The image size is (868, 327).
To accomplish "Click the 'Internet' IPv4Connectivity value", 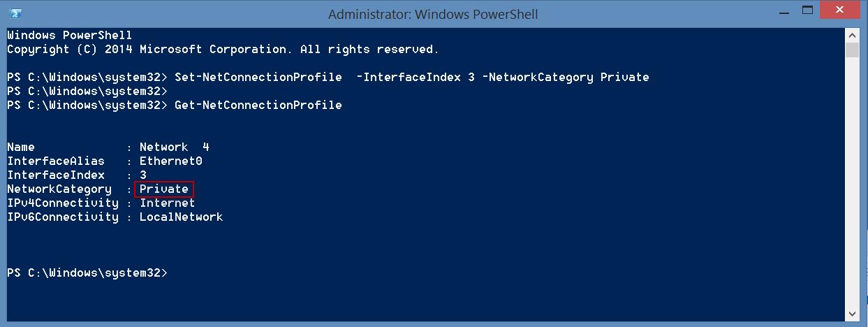I will 168,203.
